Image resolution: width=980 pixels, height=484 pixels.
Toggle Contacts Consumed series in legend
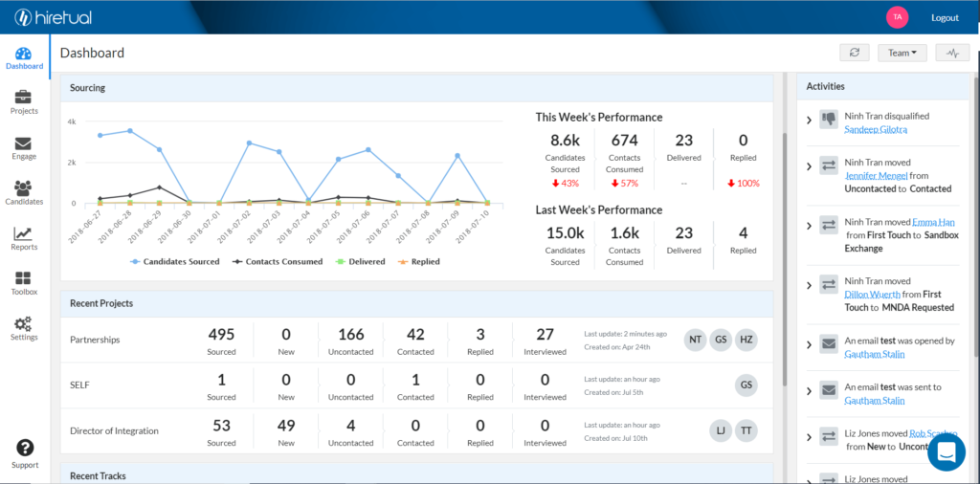[x=278, y=262]
